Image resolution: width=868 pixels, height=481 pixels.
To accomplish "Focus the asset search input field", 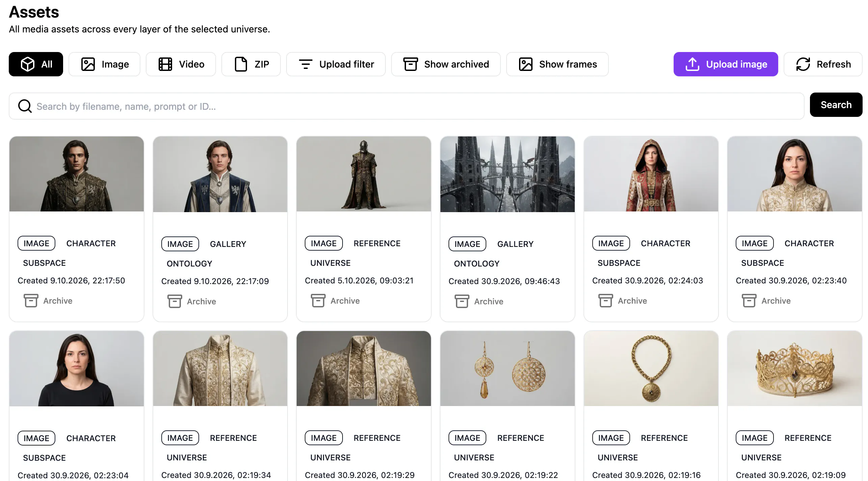I will [x=407, y=106].
